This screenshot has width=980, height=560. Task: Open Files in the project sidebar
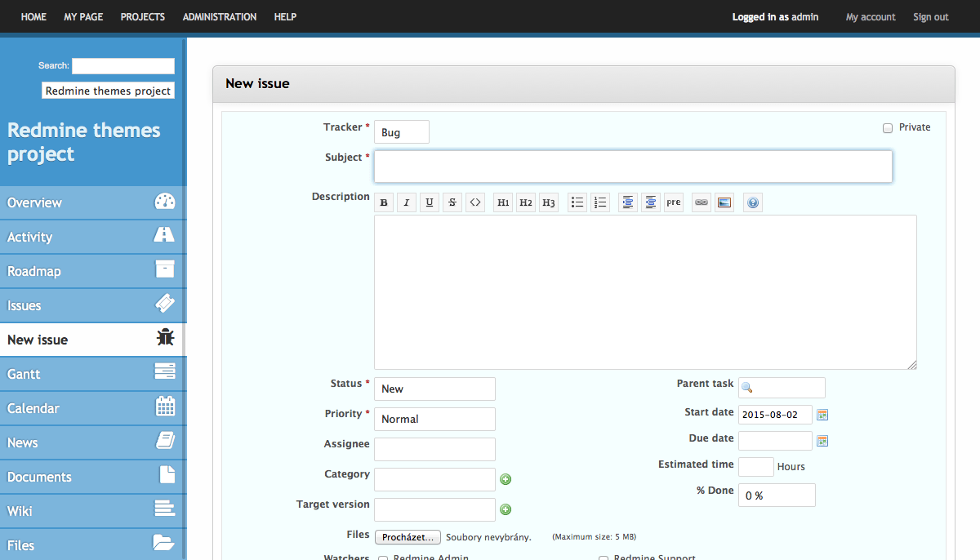click(x=93, y=544)
